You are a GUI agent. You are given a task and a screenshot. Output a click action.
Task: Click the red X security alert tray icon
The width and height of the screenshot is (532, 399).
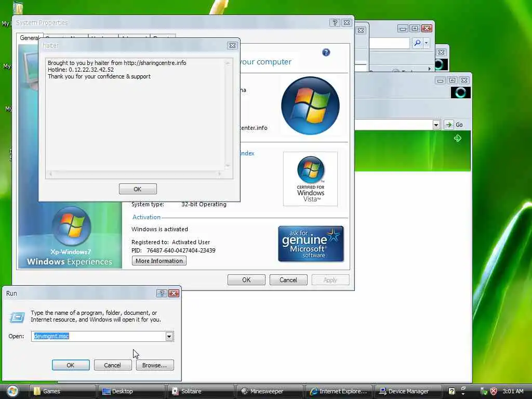494,391
